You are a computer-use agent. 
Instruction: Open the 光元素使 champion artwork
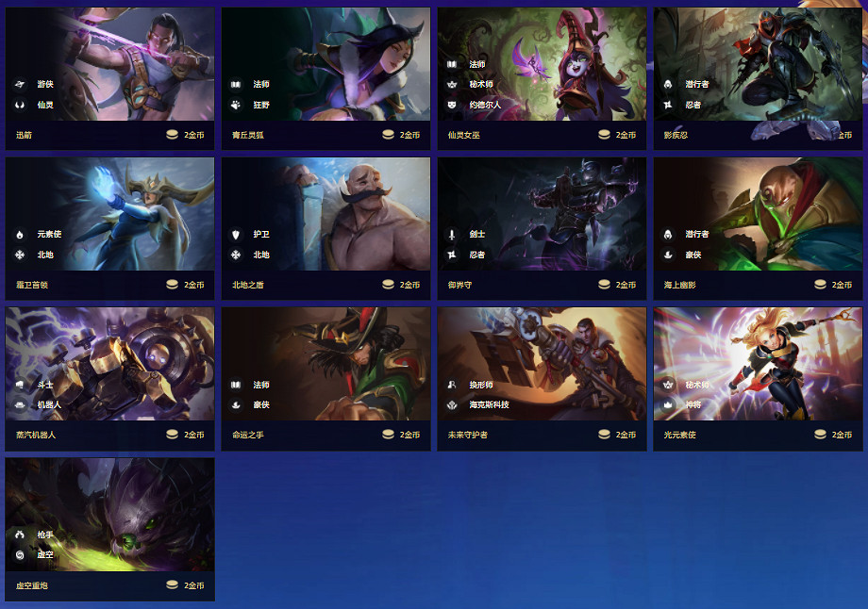758,364
